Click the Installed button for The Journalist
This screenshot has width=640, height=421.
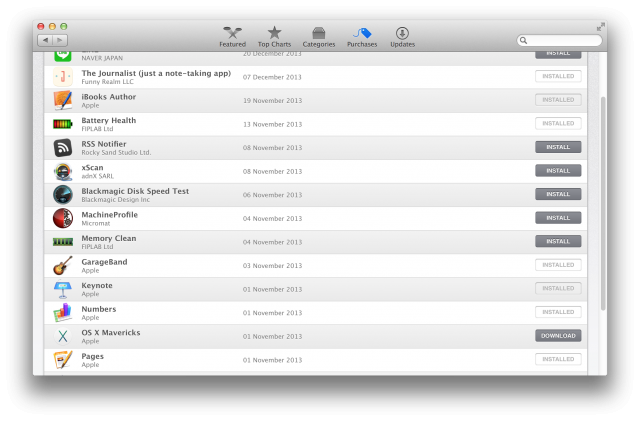click(x=558, y=76)
